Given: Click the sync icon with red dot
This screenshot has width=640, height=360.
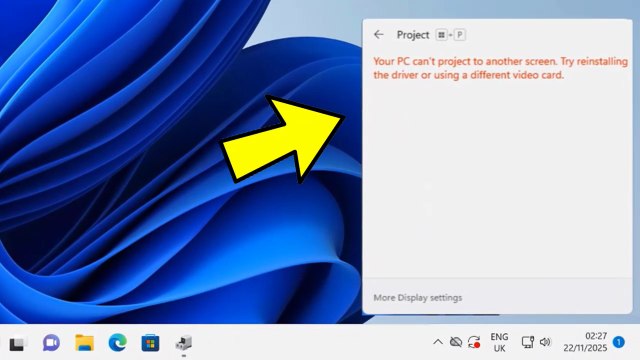Looking at the screenshot, I should point(474,342).
